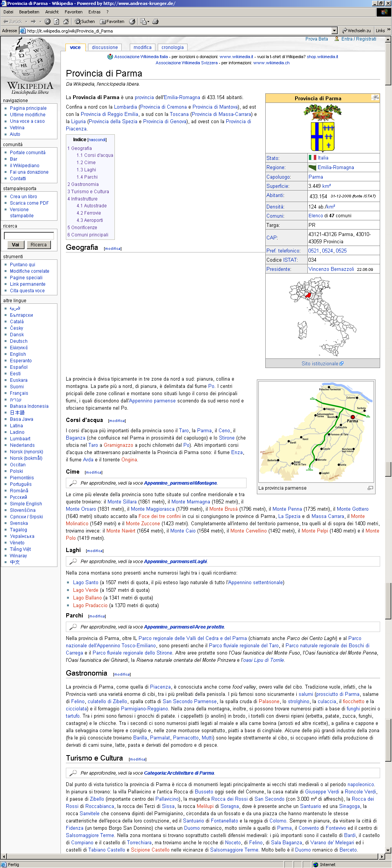Click the Zurück back arrow button
Viewport: 392px width, 868px height.
click(13, 21)
